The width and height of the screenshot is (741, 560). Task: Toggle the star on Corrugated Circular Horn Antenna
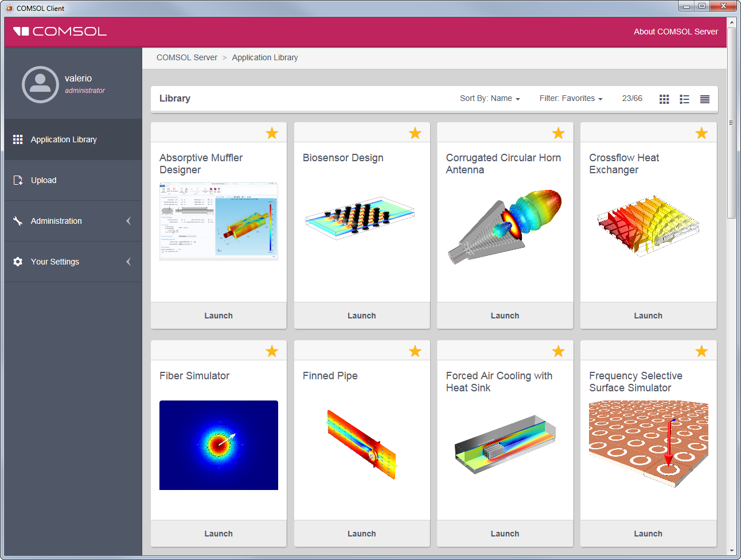click(558, 133)
